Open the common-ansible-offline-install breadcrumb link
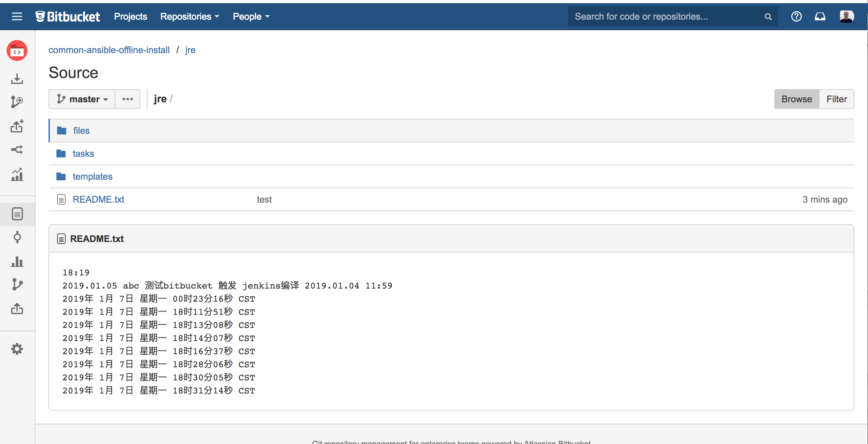Viewport: 868px width, 444px height. coord(109,50)
